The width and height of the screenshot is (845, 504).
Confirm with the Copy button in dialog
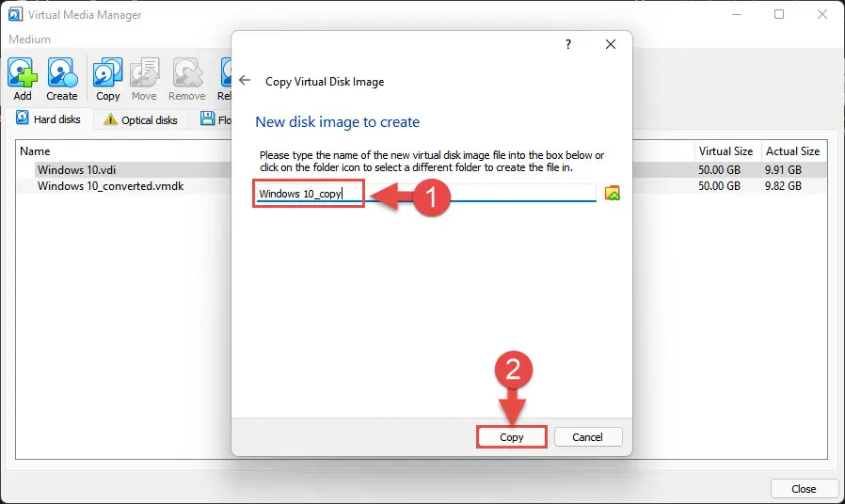click(511, 437)
